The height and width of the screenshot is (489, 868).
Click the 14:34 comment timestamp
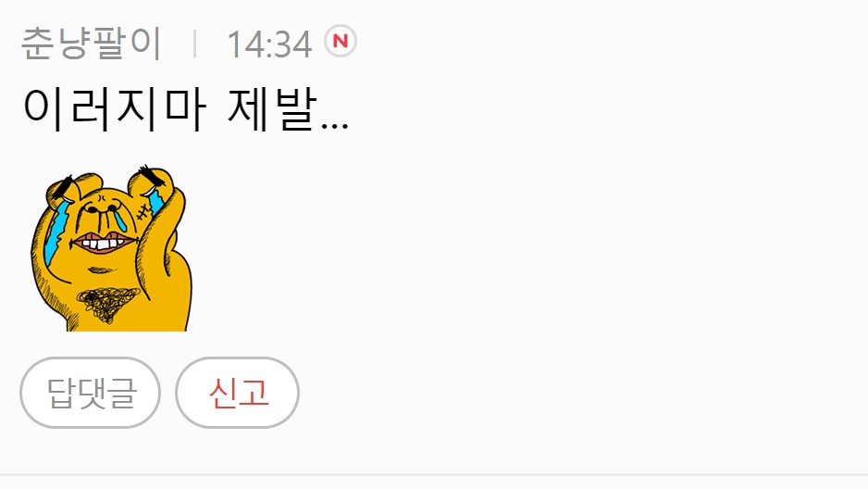click(x=269, y=44)
